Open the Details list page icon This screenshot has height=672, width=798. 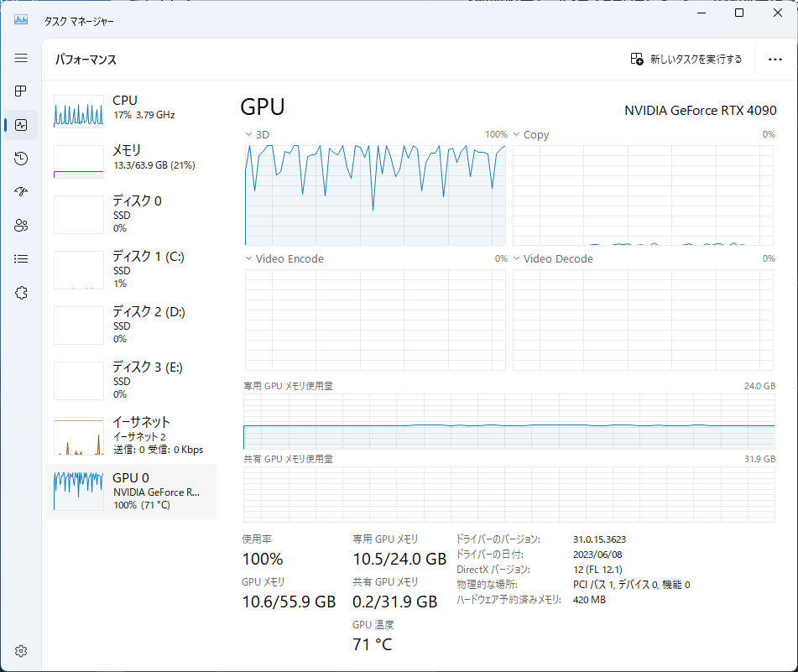click(21, 259)
